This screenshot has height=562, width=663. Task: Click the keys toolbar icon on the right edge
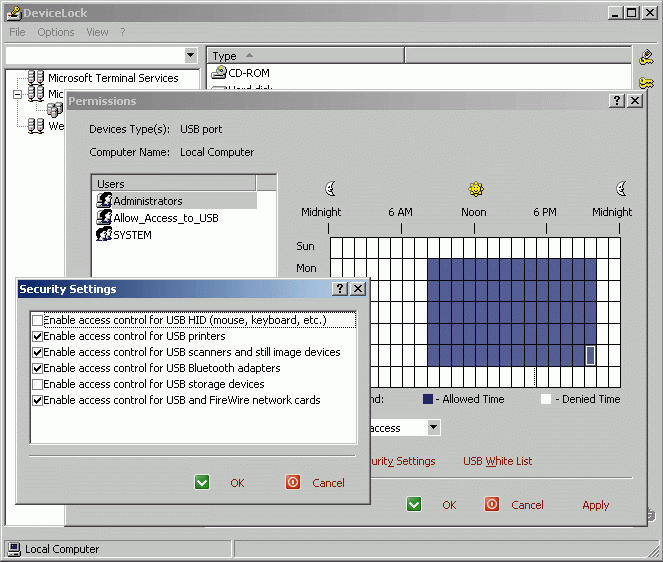tap(646, 83)
